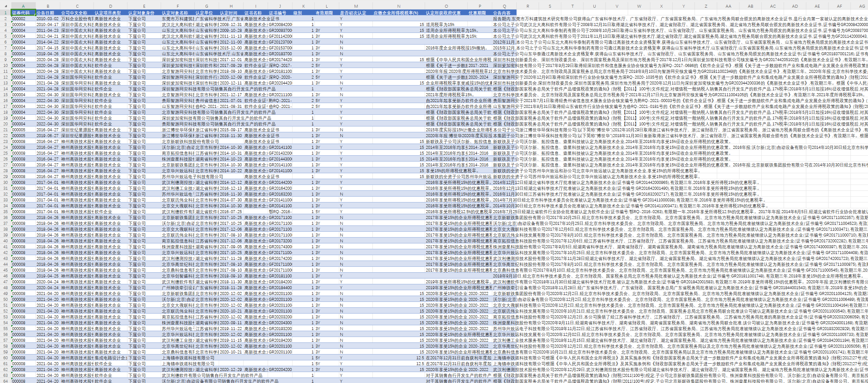Select column Q by its header
This screenshot has height=383, width=868.
504,6
